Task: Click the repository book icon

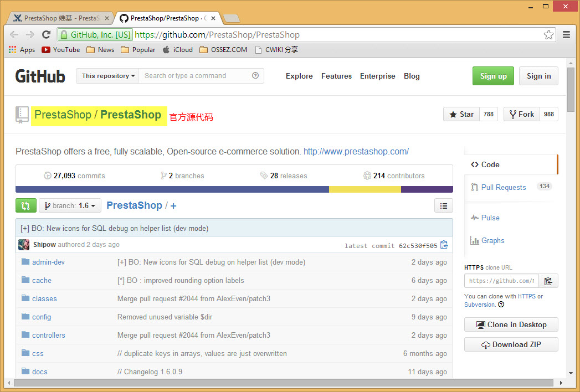Action: [x=22, y=115]
